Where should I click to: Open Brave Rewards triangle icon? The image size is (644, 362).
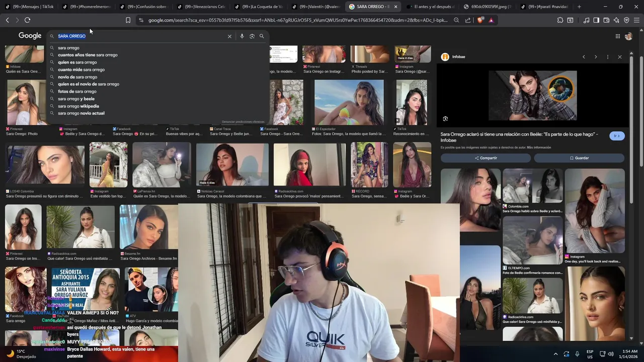tap(491, 20)
